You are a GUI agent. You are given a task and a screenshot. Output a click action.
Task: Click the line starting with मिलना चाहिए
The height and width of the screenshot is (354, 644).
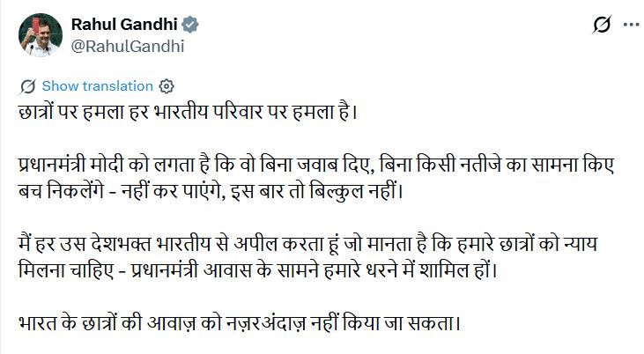pos(258,270)
